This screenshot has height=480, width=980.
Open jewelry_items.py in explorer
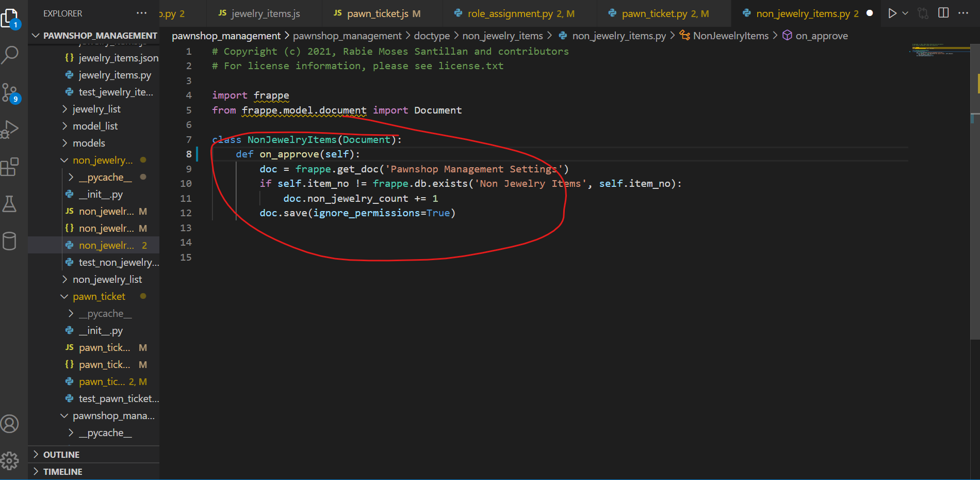[94, 75]
